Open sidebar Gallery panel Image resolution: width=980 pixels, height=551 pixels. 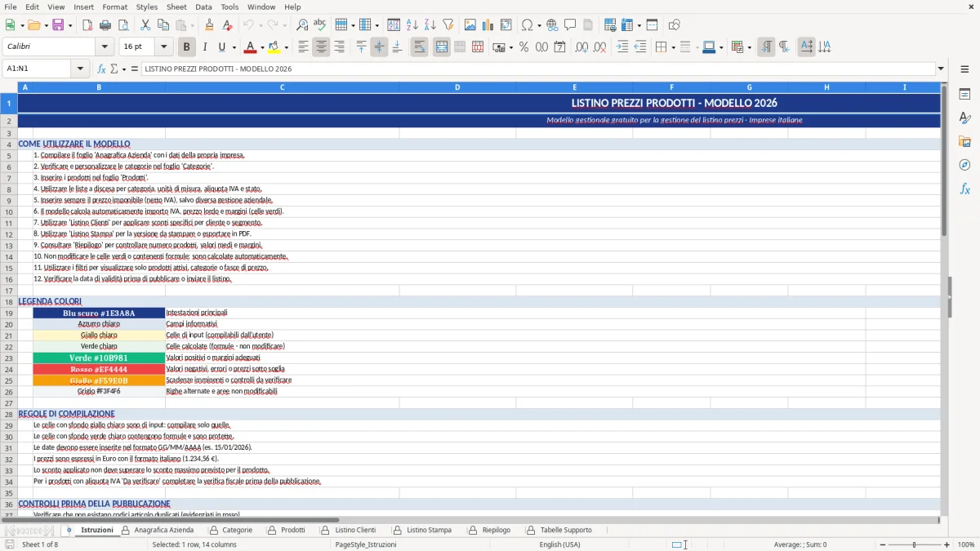964,141
